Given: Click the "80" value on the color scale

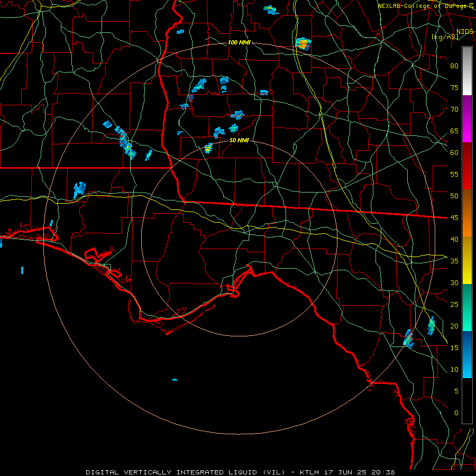Looking at the screenshot, I should coord(454,66).
